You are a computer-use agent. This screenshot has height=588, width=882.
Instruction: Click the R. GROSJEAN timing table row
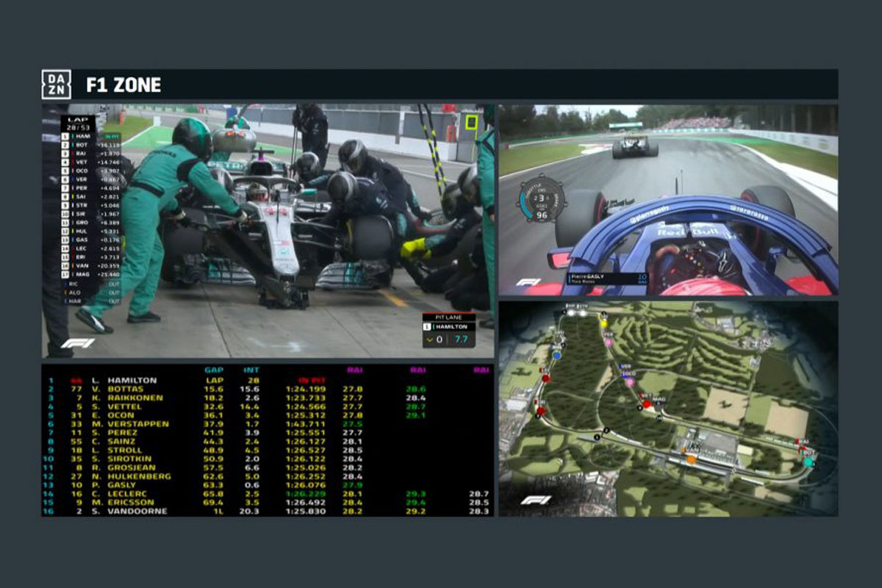pyautogui.click(x=268, y=467)
